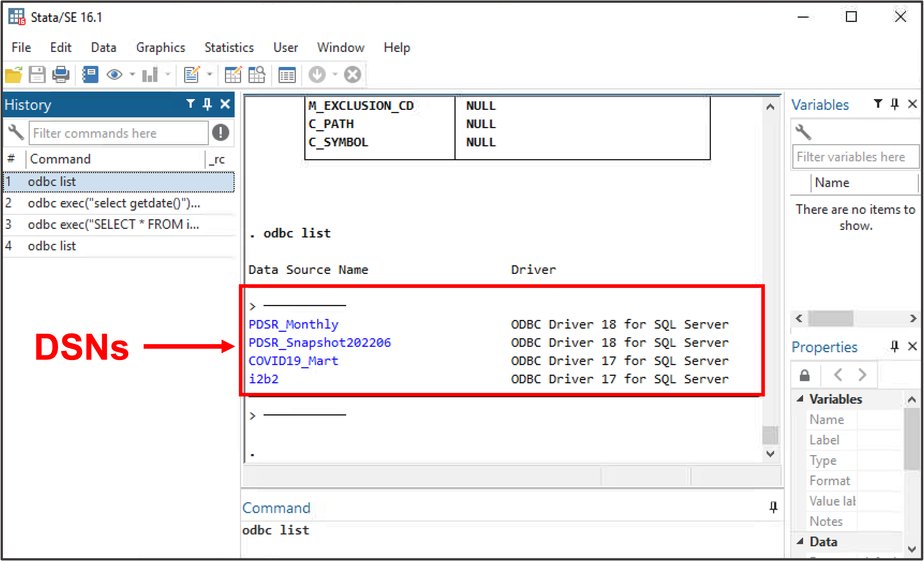924x561 pixels.
Task: Pin the Command window
Action: pyautogui.click(x=773, y=507)
